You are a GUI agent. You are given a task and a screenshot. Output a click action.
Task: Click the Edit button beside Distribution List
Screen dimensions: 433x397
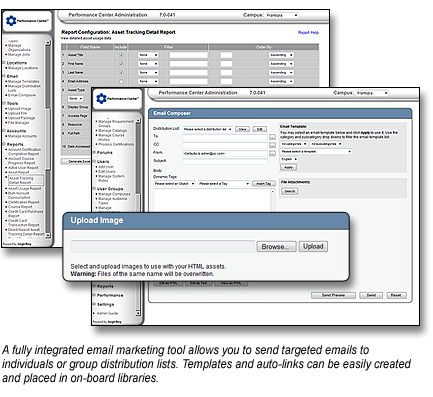point(259,129)
